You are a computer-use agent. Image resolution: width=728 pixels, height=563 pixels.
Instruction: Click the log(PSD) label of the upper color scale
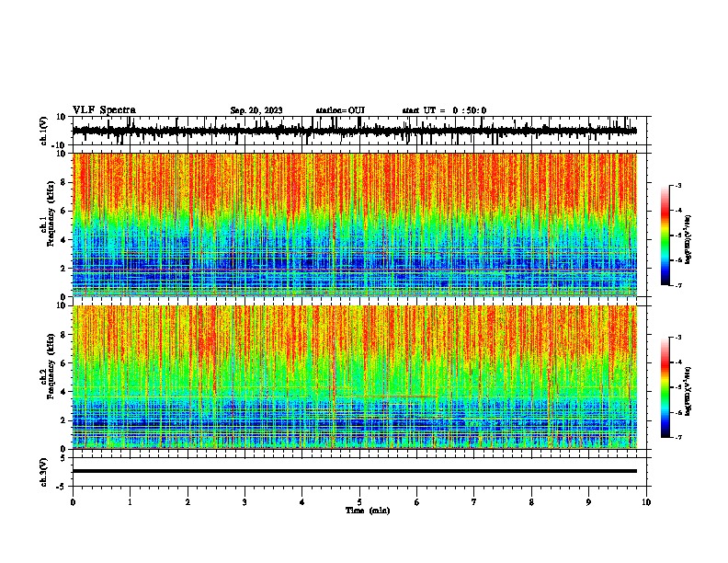point(688,239)
